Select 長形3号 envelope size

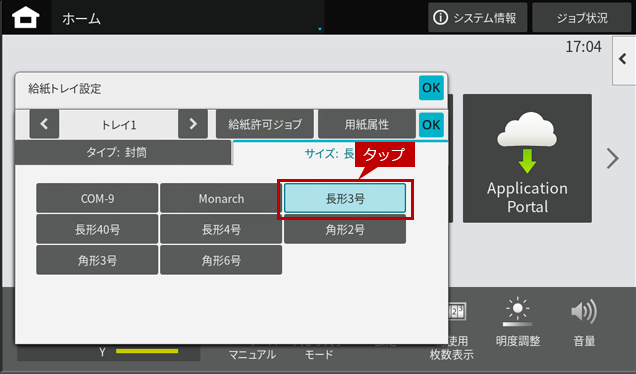coord(345,198)
